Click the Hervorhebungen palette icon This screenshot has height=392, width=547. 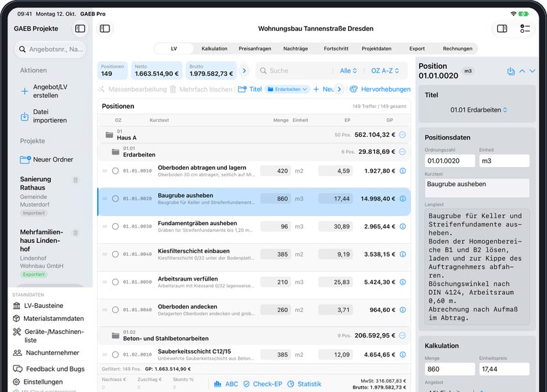353,90
